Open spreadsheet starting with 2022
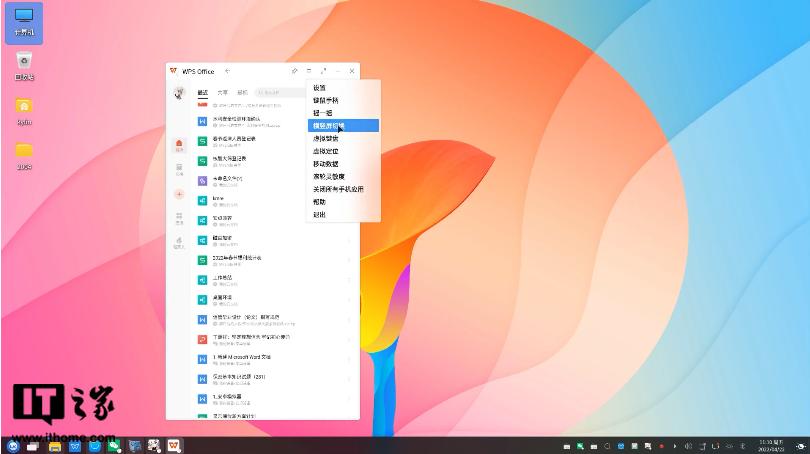The height and width of the screenshot is (454, 810). (276, 260)
